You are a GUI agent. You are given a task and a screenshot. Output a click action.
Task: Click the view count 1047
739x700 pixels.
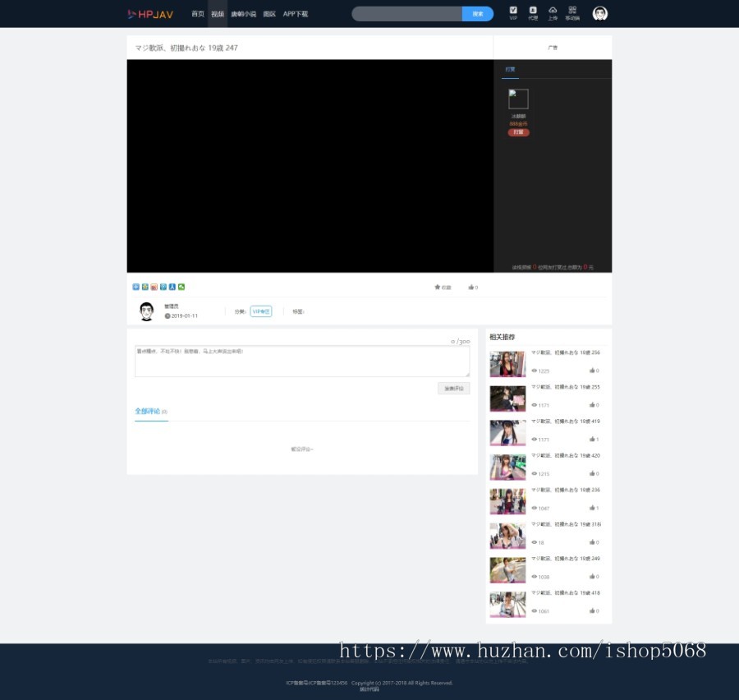[x=544, y=508]
